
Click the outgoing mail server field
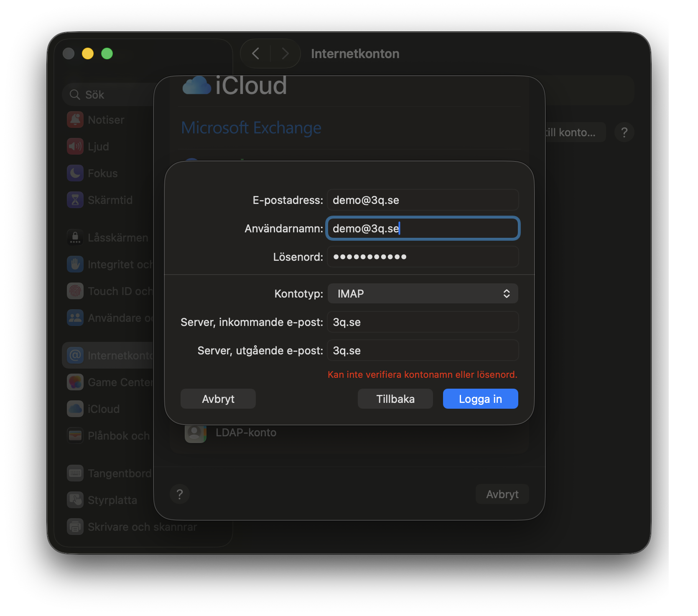[423, 351]
